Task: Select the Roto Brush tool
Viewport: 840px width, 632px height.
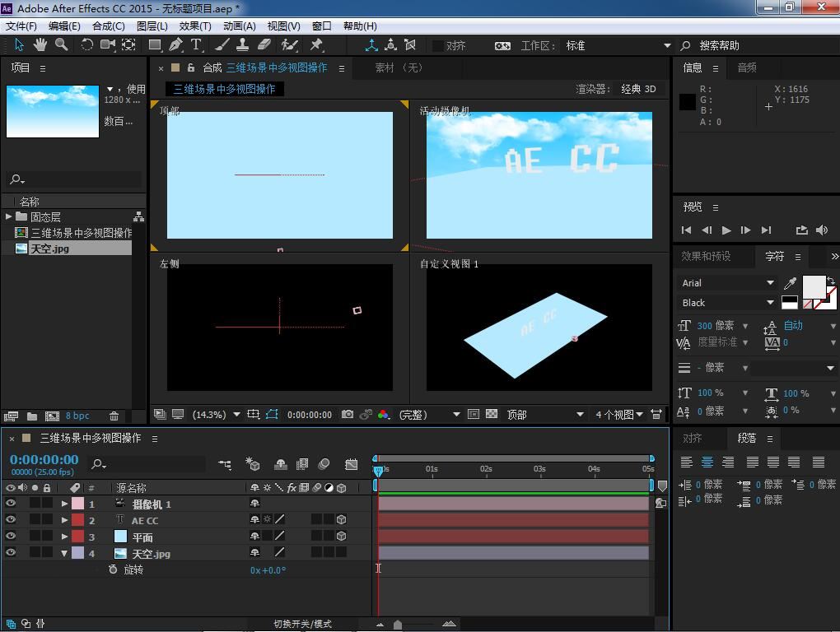Action: pos(290,45)
